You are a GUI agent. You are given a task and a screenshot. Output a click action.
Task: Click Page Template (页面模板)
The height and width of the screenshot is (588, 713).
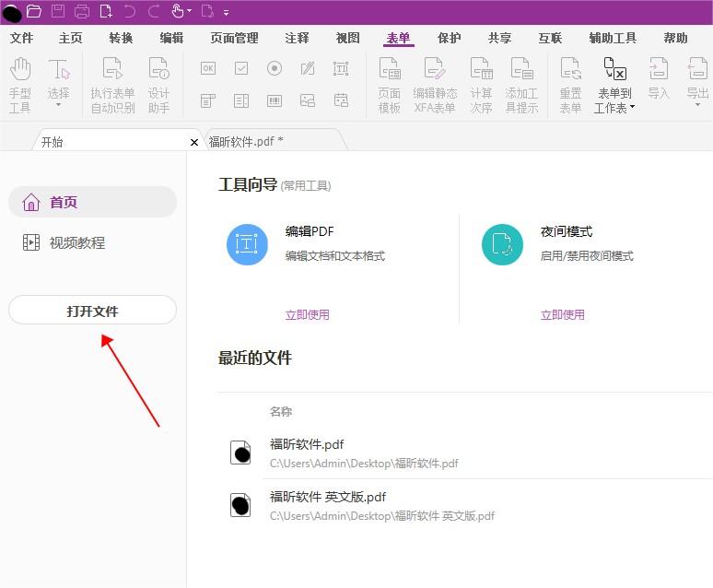pyautogui.click(x=390, y=85)
